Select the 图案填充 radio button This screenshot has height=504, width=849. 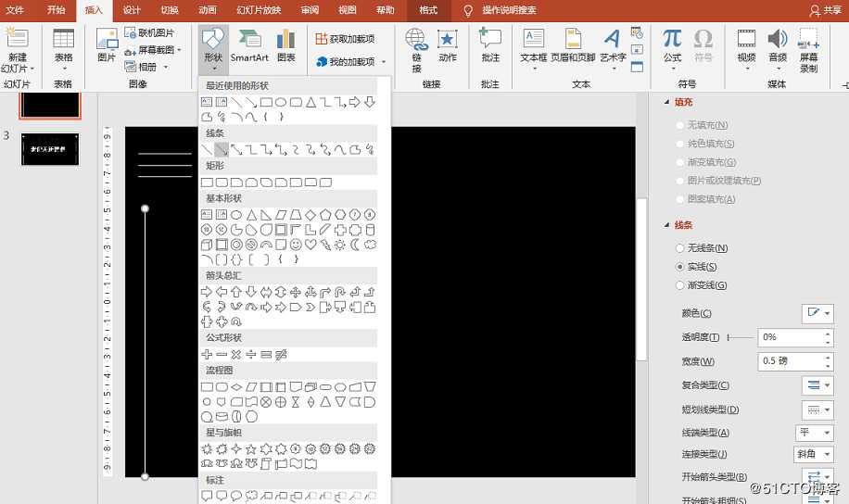680,199
